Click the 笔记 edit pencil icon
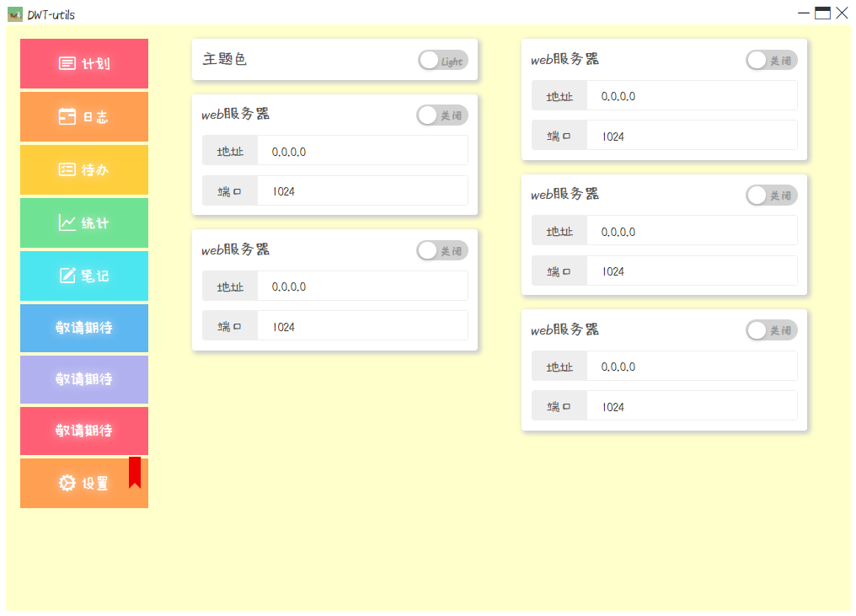Screen dimensions: 856x616 (x=67, y=276)
